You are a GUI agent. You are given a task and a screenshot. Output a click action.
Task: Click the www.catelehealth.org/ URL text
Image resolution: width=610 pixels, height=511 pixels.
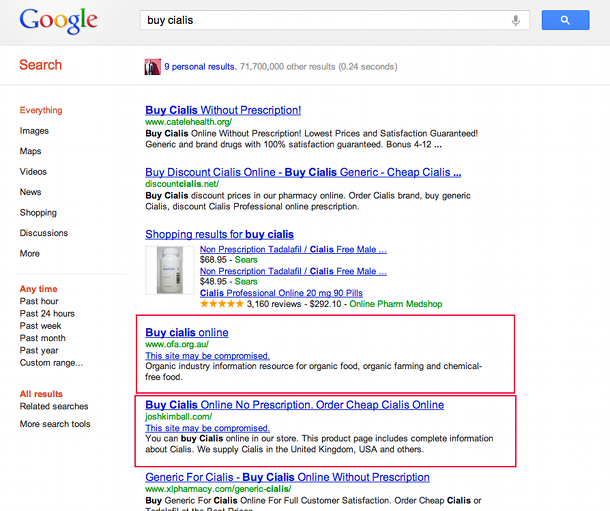(x=189, y=122)
